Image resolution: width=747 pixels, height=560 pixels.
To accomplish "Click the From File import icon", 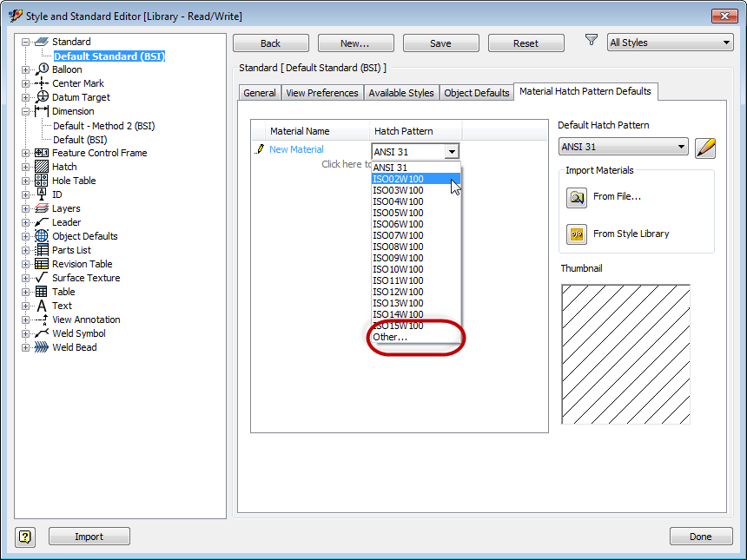I will [576, 198].
